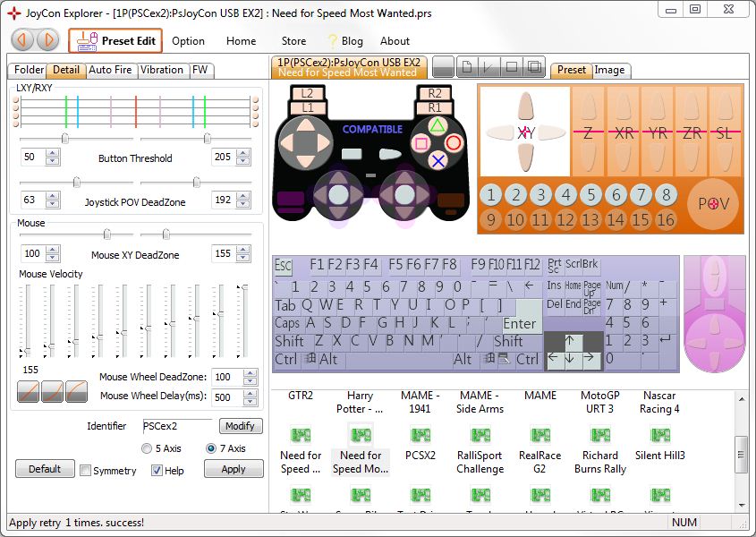
Task: Open the Option menu
Action: tap(188, 41)
